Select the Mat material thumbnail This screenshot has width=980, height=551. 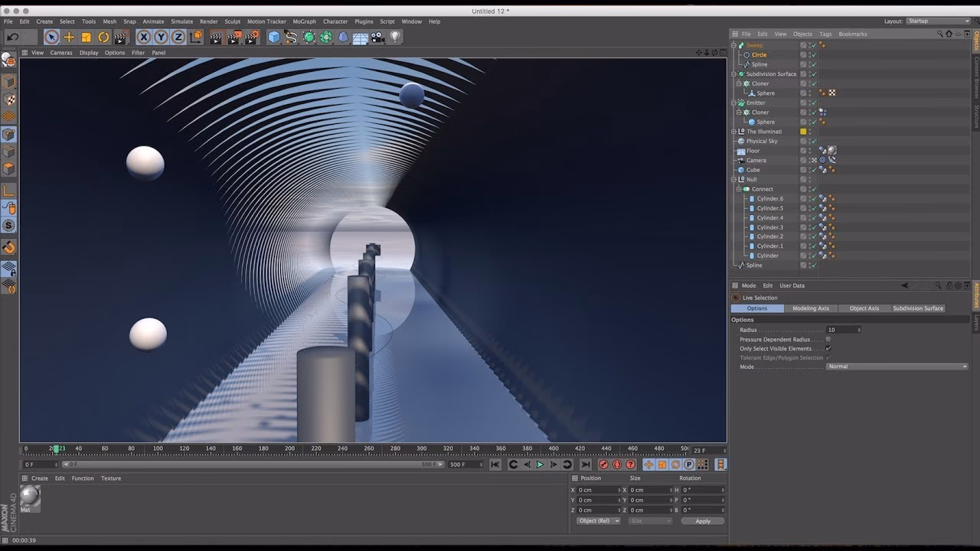click(x=29, y=497)
